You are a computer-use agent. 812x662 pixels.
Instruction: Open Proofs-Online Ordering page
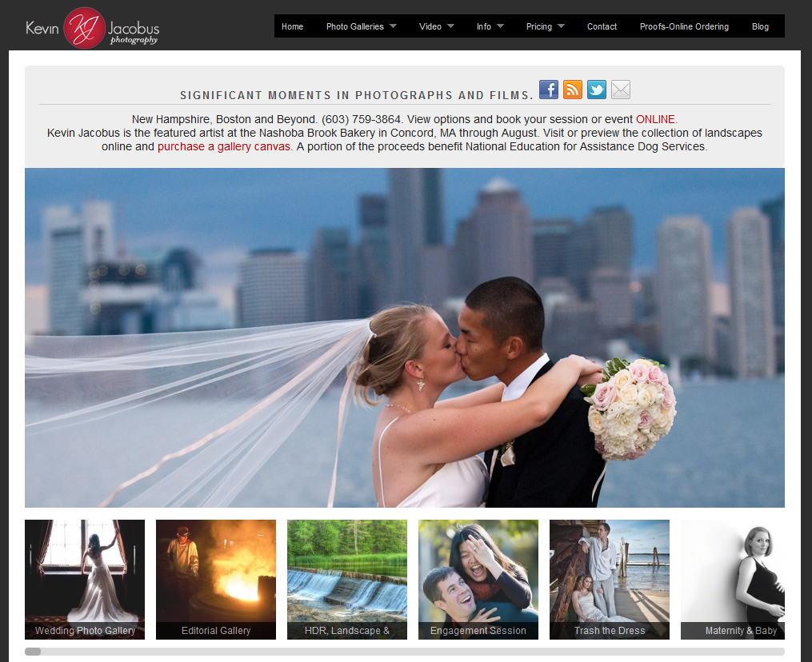(x=684, y=26)
